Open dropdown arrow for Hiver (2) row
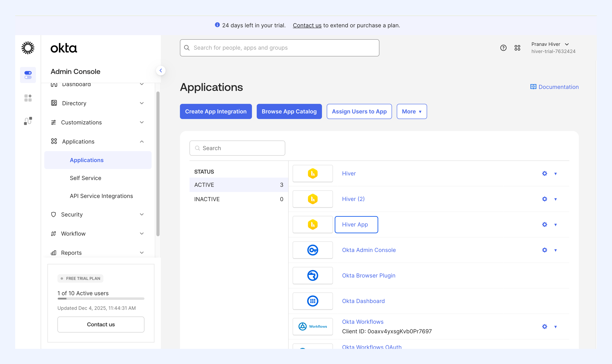Screen dimensions: 612x364 (556, 199)
